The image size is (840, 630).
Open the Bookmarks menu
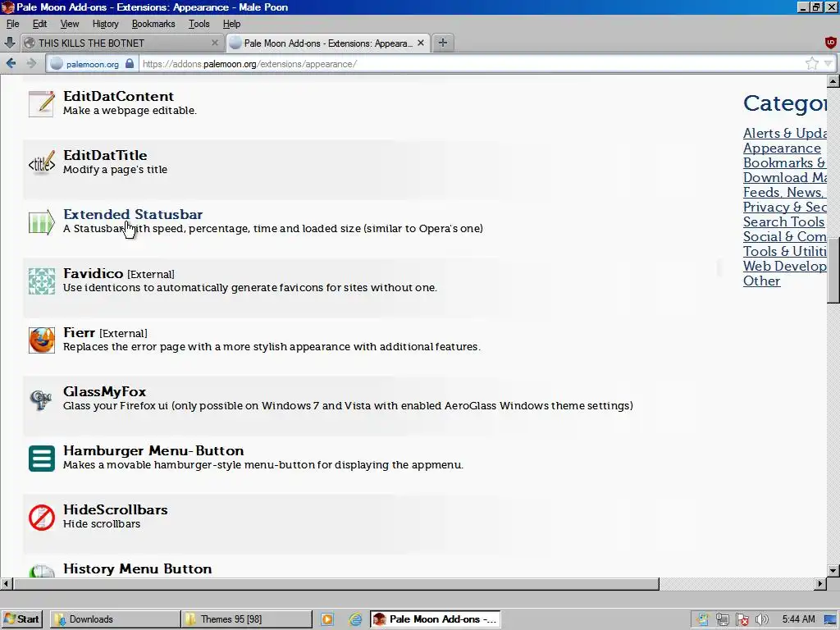(153, 24)
